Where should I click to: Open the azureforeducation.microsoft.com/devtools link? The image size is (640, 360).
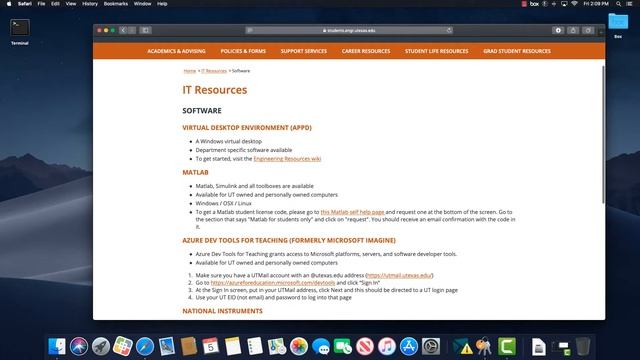273,282
